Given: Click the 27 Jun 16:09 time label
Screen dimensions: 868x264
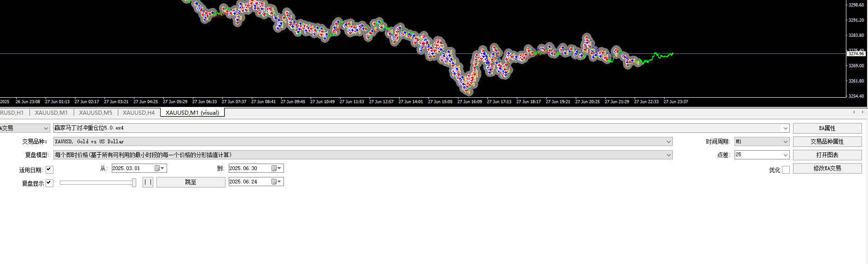Looking at the screenshot, I should click(469, 101).
